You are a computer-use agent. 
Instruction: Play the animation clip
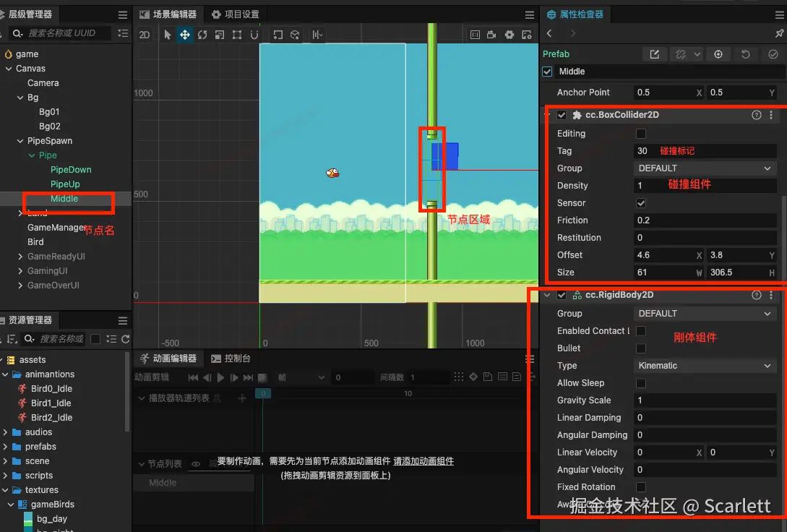[x=220, y=377]
